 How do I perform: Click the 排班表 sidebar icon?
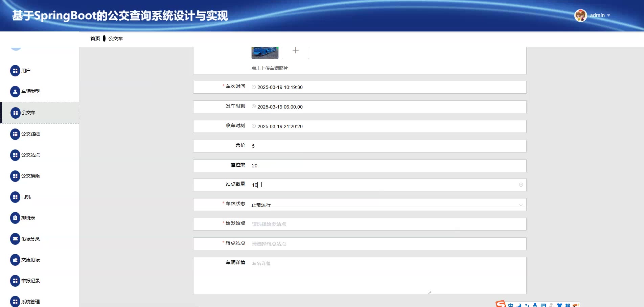coord(15,218)
